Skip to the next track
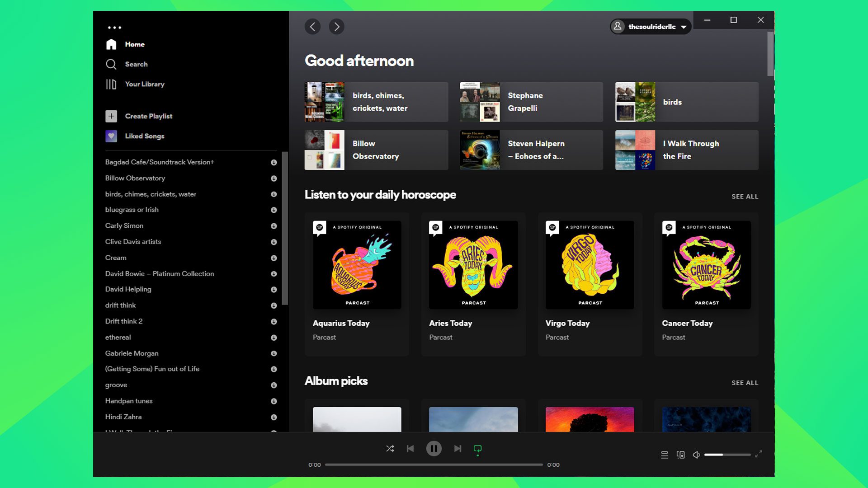Image resolution: width=868 pixels, height=488 pixels. click(x=458, y=449)
